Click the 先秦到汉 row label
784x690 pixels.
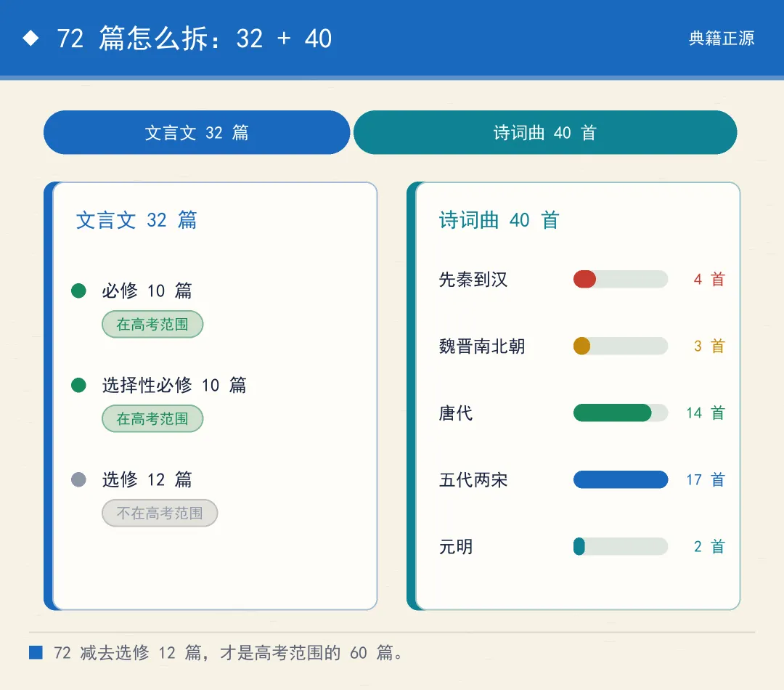(x=473, y=279)
